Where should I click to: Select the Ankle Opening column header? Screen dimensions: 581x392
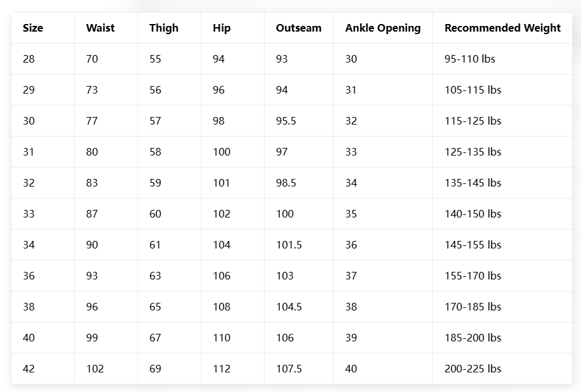point(382,28)
